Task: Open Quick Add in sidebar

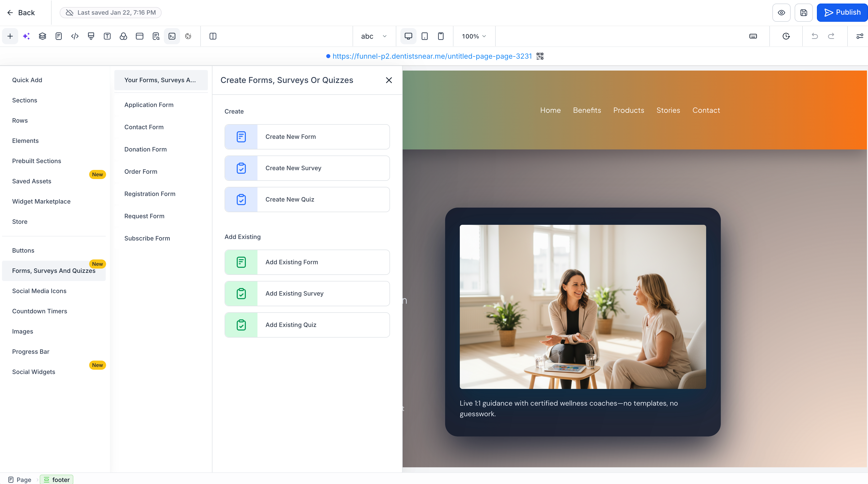Action: pyautogui.click(x=54, y=80)
